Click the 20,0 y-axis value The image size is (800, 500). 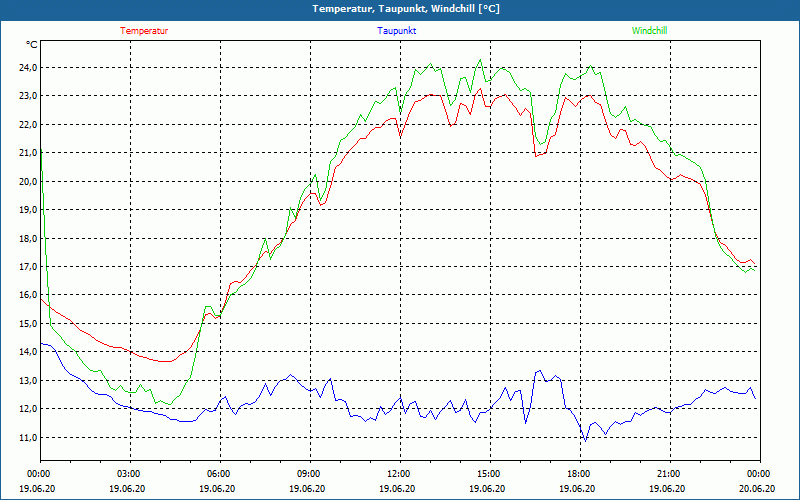click(x=26, y=181)
